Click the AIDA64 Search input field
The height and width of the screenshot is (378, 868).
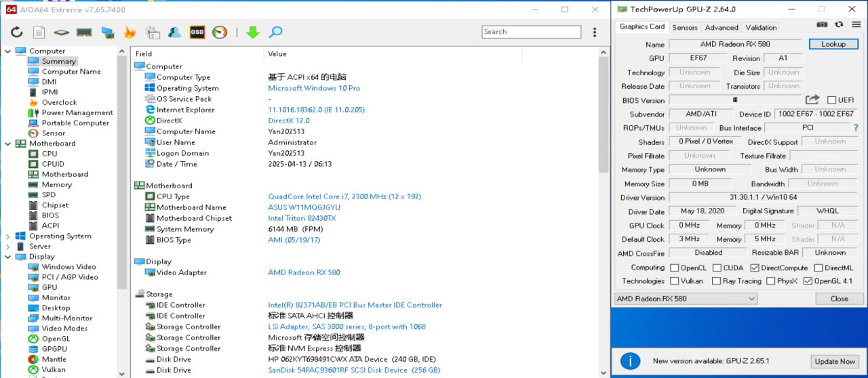click(532, 32)
